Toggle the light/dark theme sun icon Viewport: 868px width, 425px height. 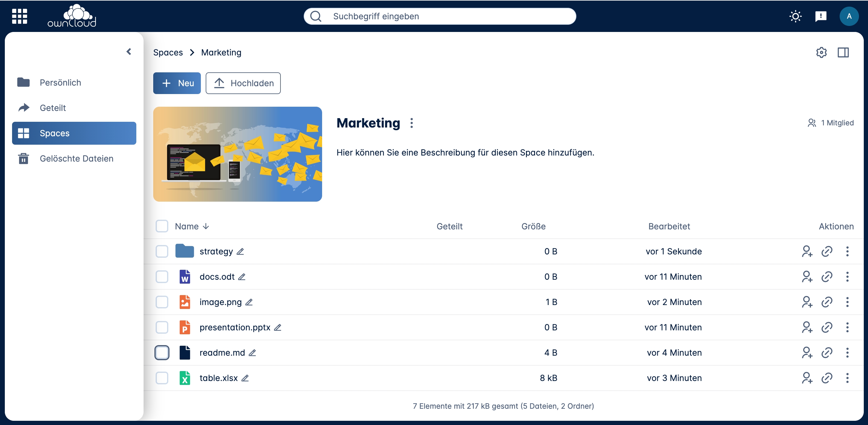(795, 16)
